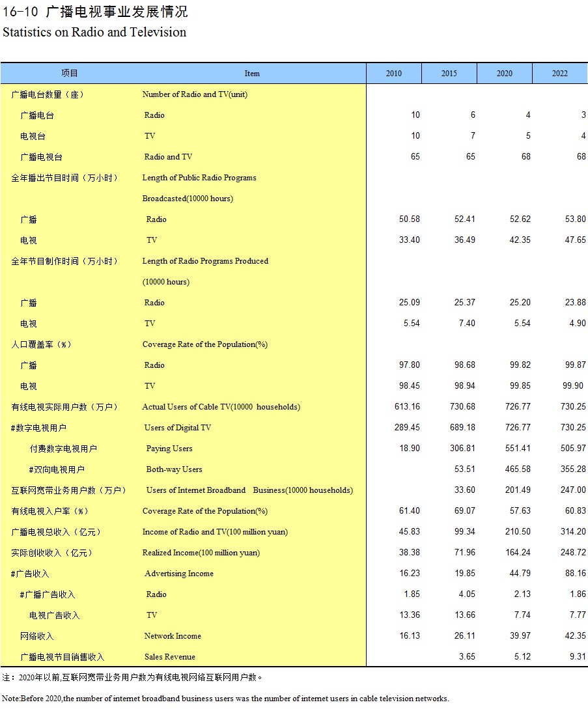Click 'Broadcasted(10000 hours)' text
This screenshot has height=709, width=588.
[x=188, y=199]
